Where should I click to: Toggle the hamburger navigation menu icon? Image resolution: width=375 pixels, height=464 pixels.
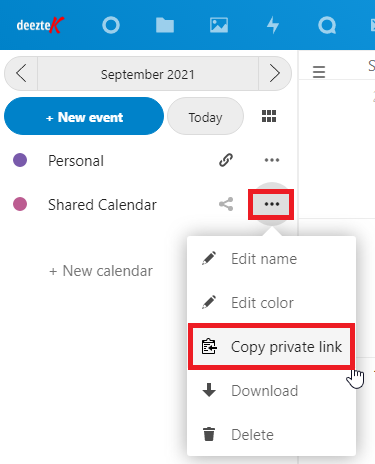tap(319, 72)
